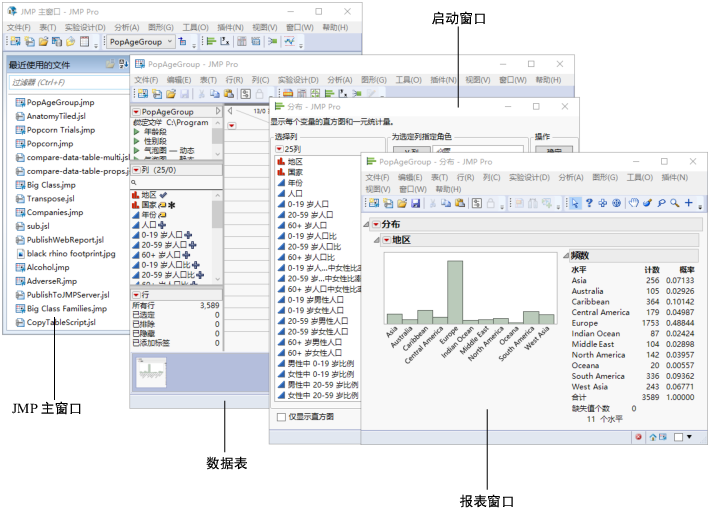Viewport: 710px width, 515px height.
Task: Select the arrow cursor tool in report toolbar
Action: tap(575, 203)
